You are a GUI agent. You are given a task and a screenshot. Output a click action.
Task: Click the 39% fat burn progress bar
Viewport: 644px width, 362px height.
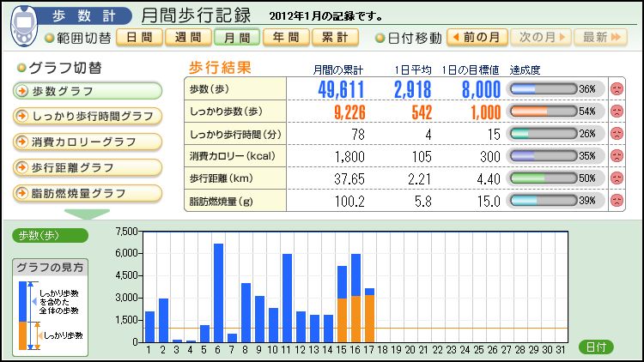tap(544, 200)
